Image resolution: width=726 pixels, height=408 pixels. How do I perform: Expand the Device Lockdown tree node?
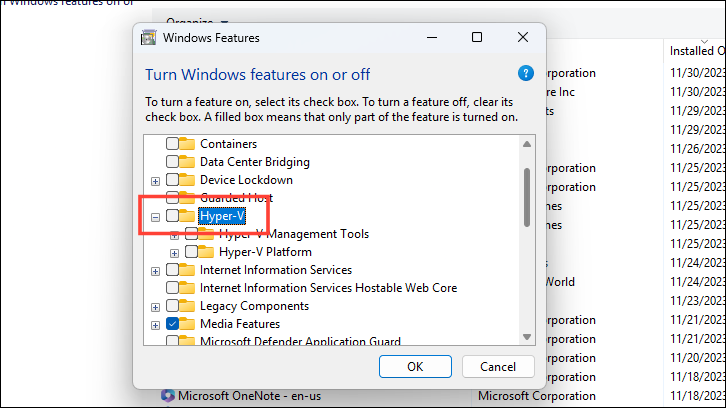click(x=156, y=181)
